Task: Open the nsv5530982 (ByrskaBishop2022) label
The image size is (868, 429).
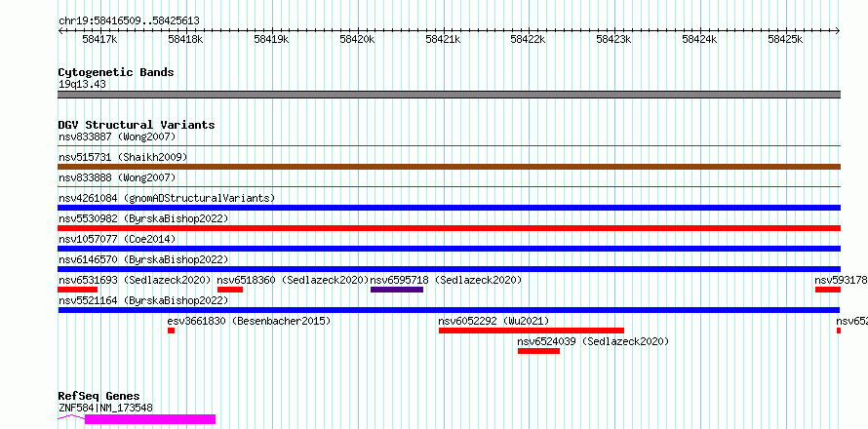Action: [143, 218]
